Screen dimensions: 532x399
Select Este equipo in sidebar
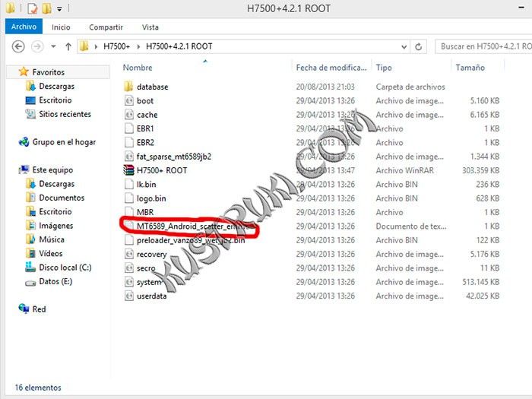coord(52,169)
